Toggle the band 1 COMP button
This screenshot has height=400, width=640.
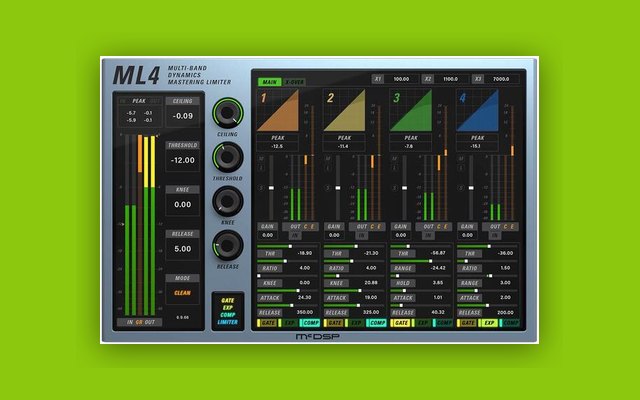[310, 323]
